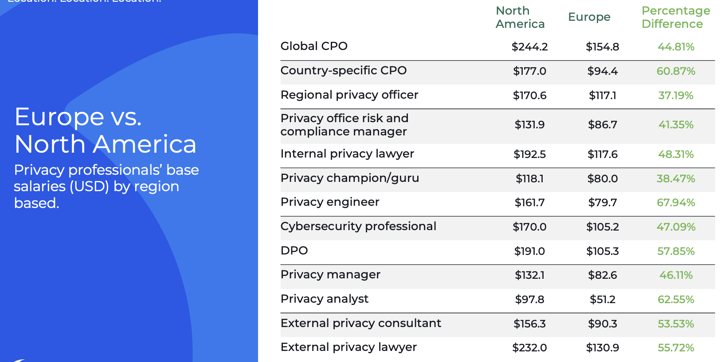The height and width of the screenshot is (362, 728).
Task: Select the Privacy engineer row label
Action: pos(330,202)
